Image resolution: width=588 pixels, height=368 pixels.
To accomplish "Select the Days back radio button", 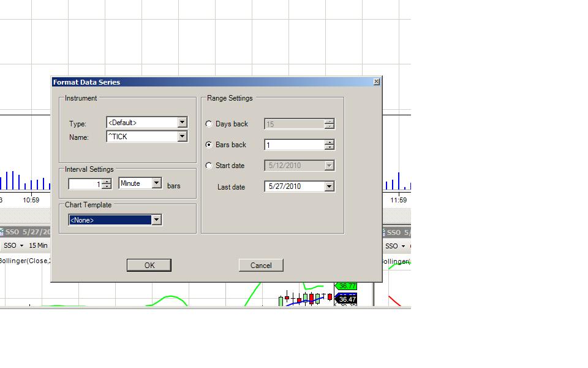I will pos(209,124).
